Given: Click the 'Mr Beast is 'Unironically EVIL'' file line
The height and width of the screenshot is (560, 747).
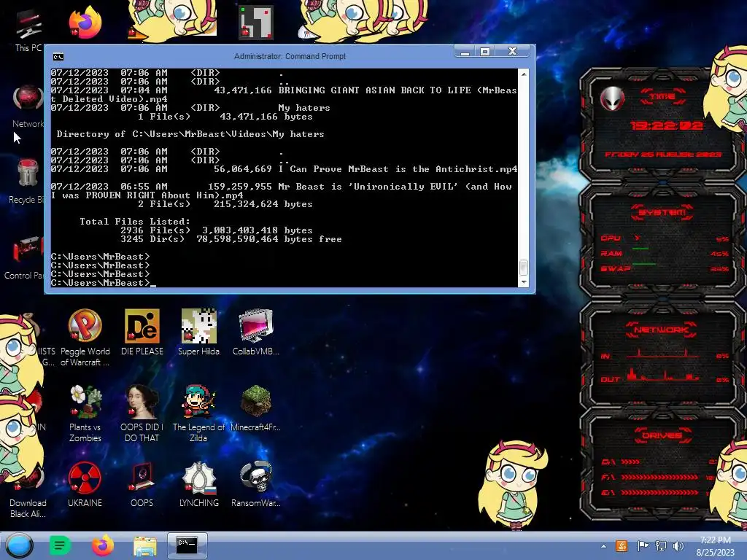Looking at the screenshot, I should 281,191.
